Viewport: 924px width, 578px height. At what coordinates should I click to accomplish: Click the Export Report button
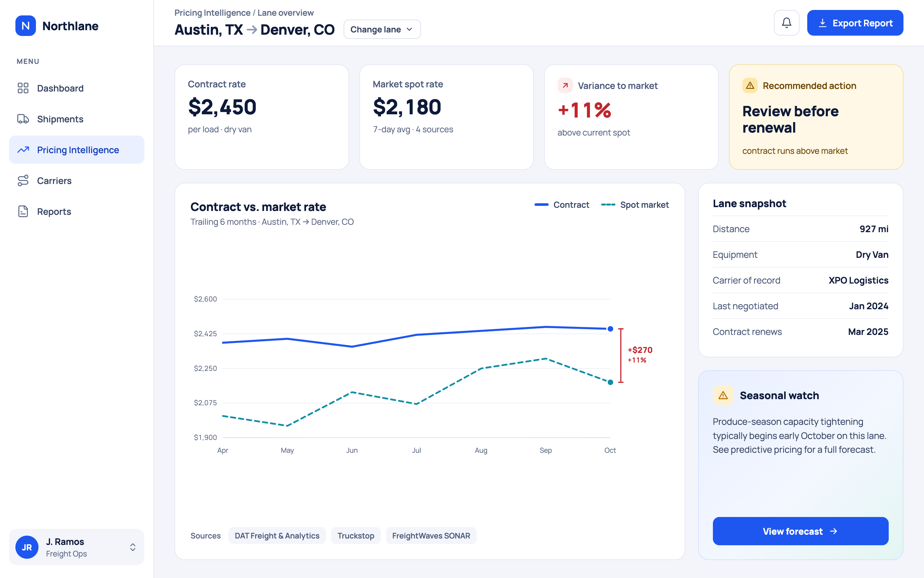tap(855, 23)
